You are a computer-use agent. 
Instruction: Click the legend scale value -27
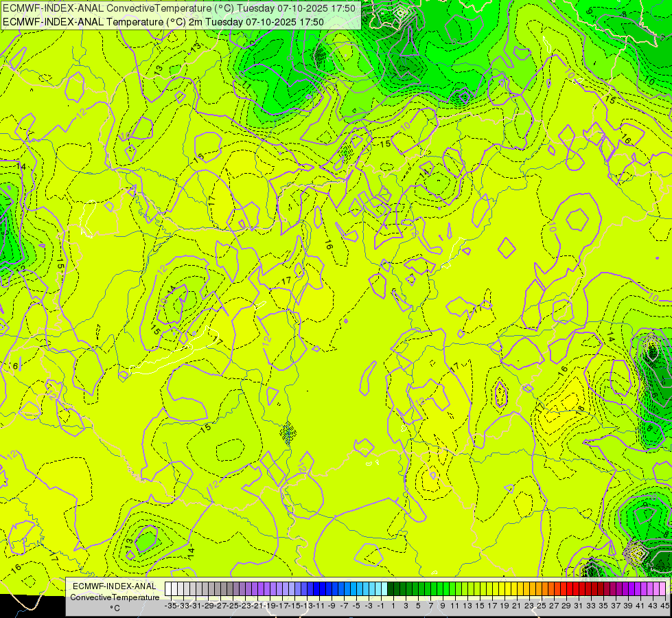(221, 606)
